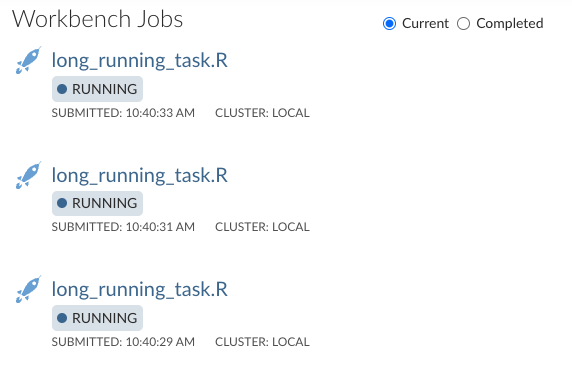Click rocket icon of job submitted 10:40:31 AM
This screenshot has width=572, height=377.
(28, 175)
